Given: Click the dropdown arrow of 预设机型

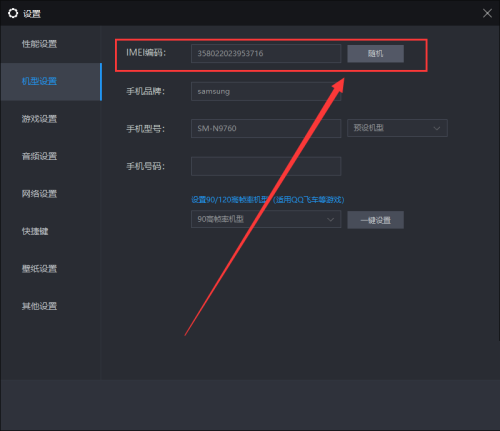Looking at the screenshot, I should click(436, 128).
